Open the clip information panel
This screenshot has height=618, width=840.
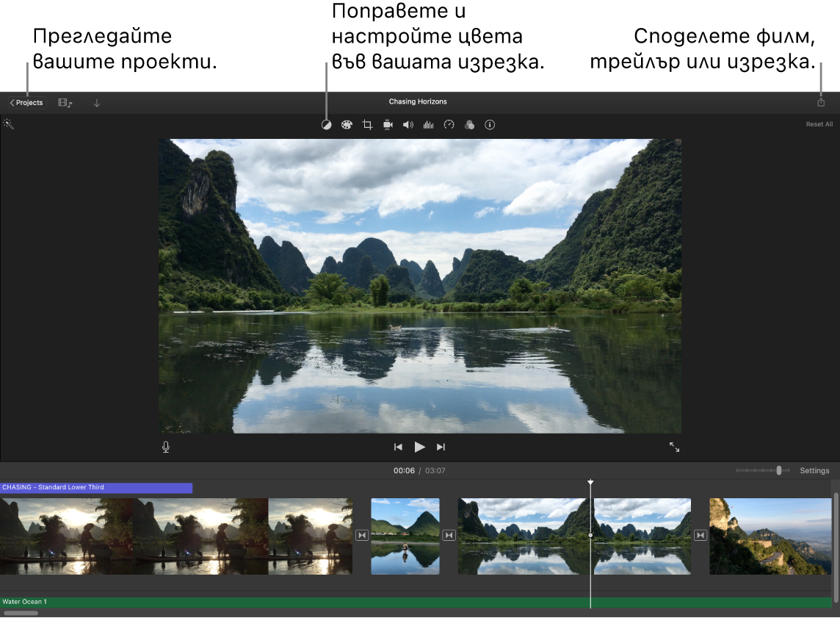(x=490, y=124)
